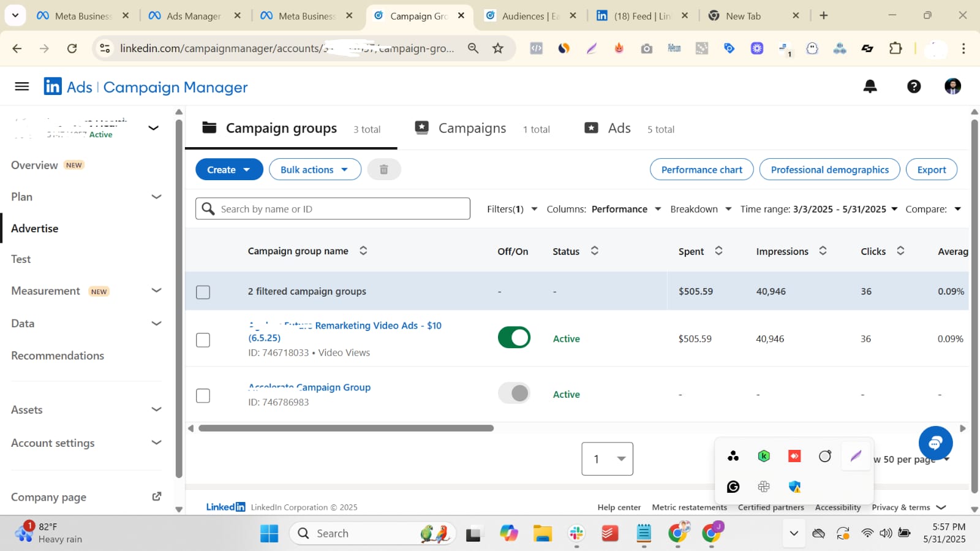Open new browser tab
The height and width of the screenshot is (551, 980).
click(x=824, y=16)
